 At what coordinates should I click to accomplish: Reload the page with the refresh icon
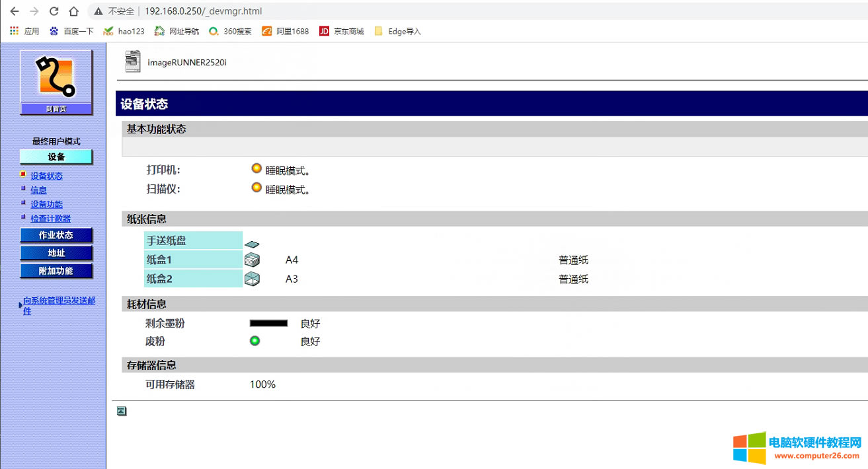pyautogui.click(x=54, y=11)
